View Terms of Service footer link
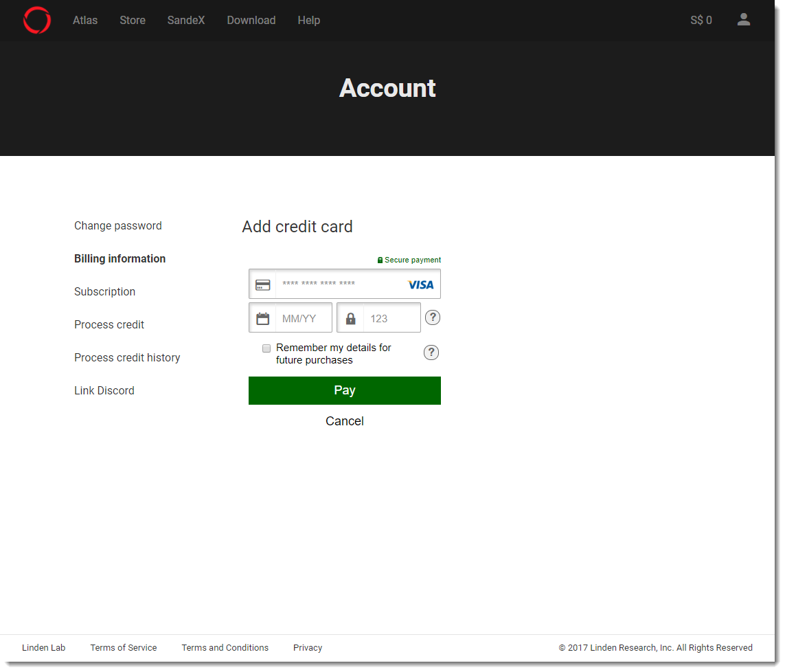This screenshot has width=785, height=672. [x=124, y=648]
